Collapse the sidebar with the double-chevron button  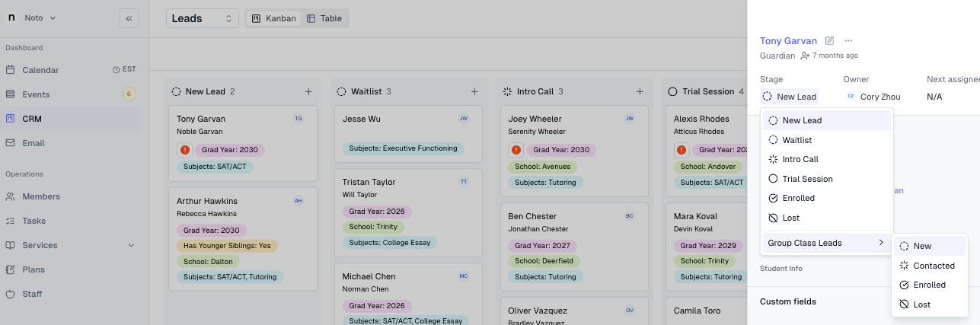(x=129, y=18)
